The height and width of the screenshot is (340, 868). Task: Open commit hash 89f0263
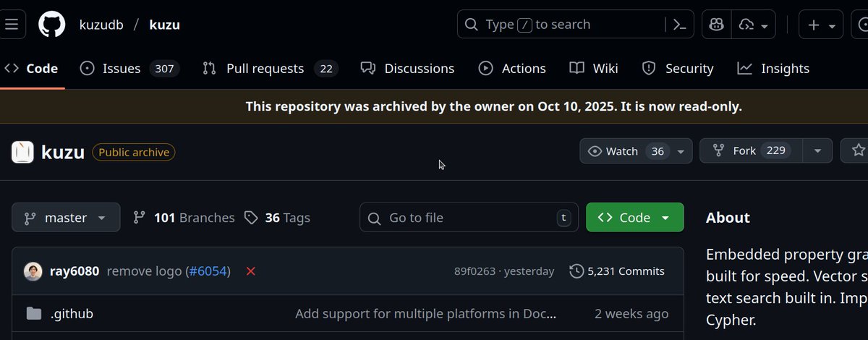pos(475,271)
